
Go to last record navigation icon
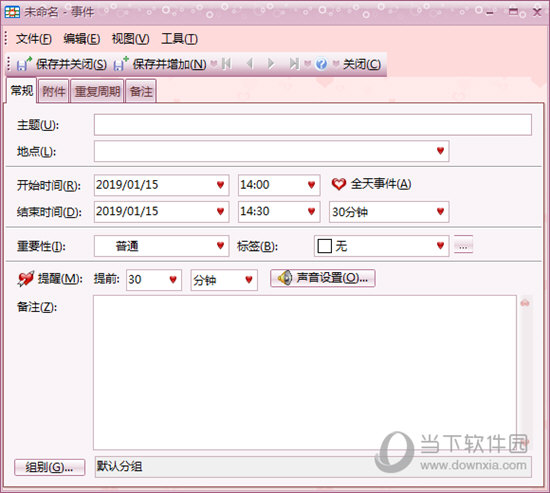pyautogui.click(x=294, y=64)
